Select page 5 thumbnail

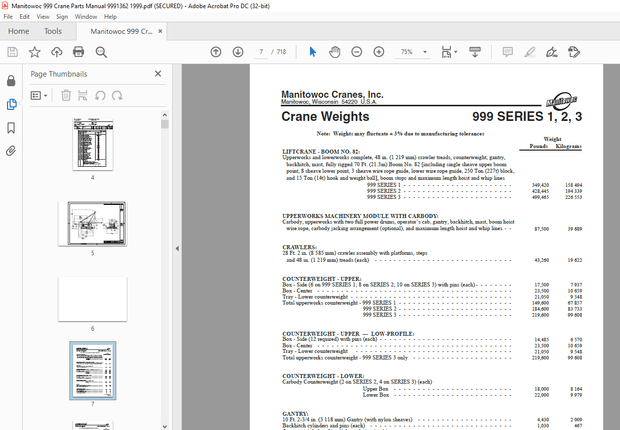click(x=93, y=224)
